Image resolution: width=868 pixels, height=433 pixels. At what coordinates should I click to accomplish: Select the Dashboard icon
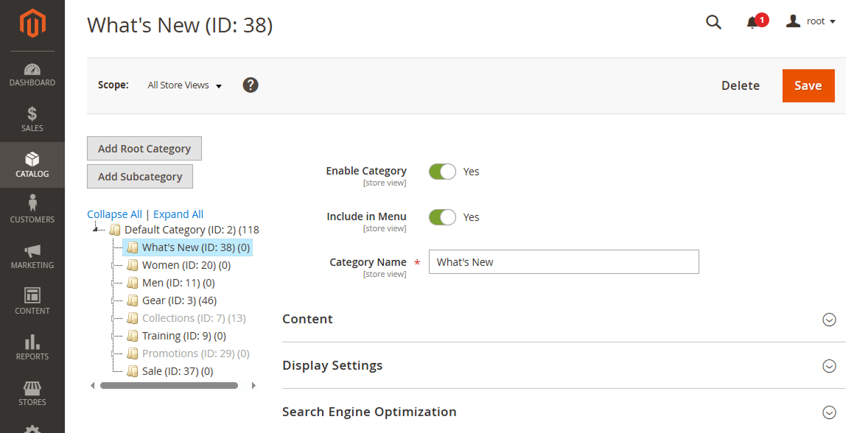(32, 74)
